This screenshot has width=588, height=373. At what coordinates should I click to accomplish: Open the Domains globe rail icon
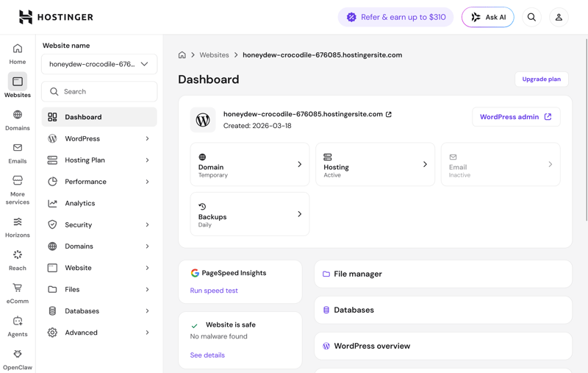18,115
